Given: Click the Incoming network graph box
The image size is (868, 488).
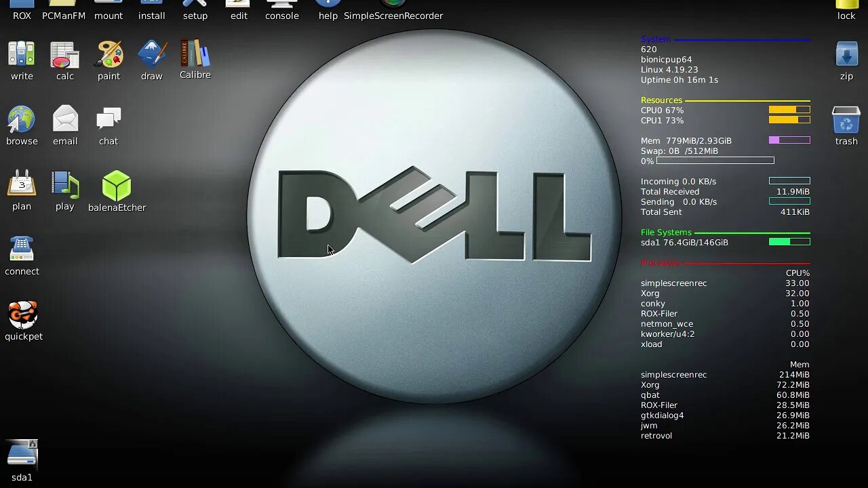Looking at the screenshot, I should click(789, 181).
